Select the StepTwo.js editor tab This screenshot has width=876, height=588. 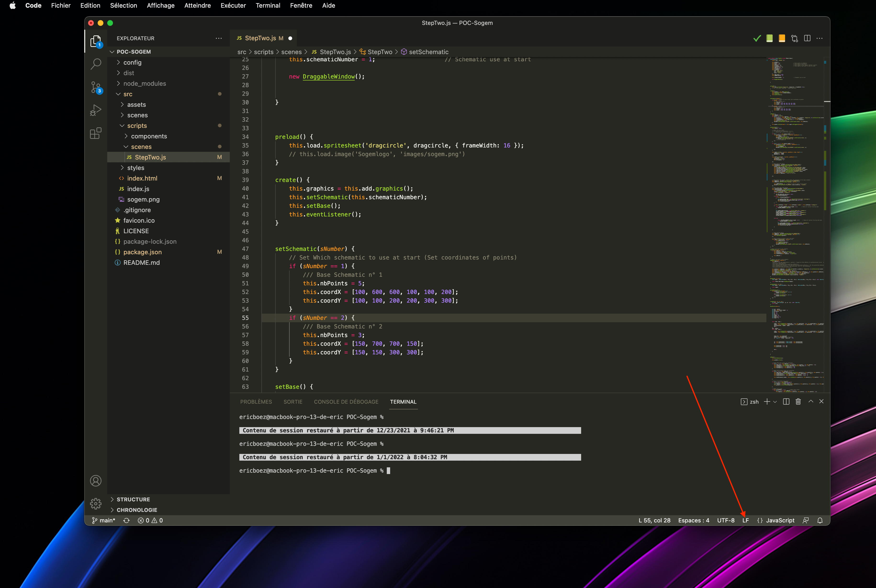pyautogui.click(x=263, y=38)
